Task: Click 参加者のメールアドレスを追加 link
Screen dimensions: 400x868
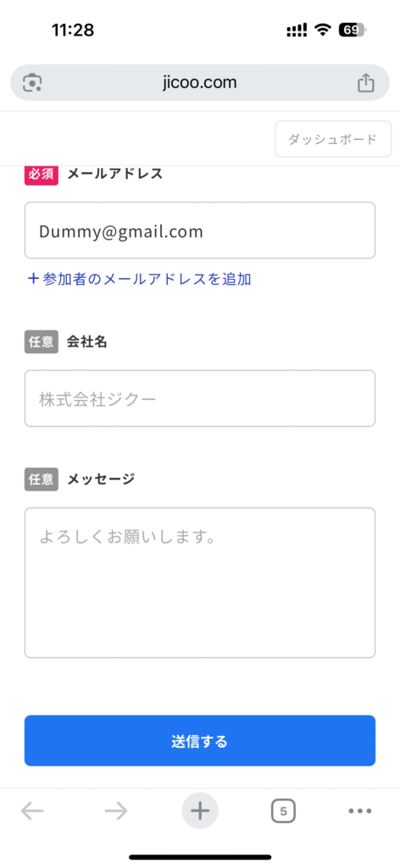Action: point(140,279)
